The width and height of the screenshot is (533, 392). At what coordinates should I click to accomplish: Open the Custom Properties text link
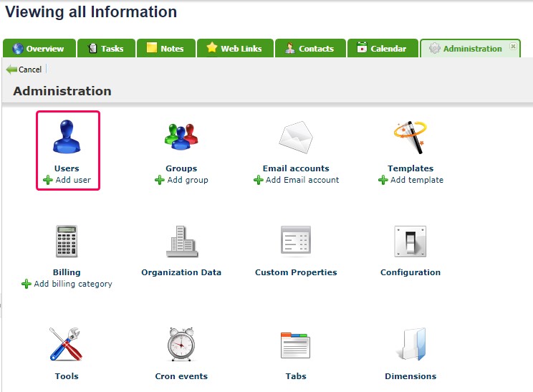click(x=296, y=272)
